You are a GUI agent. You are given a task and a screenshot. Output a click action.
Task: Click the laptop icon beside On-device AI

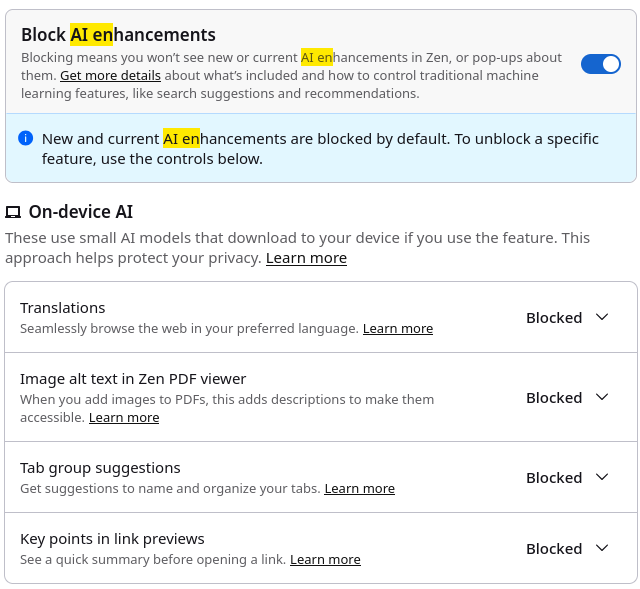click(x=13, y=212)
